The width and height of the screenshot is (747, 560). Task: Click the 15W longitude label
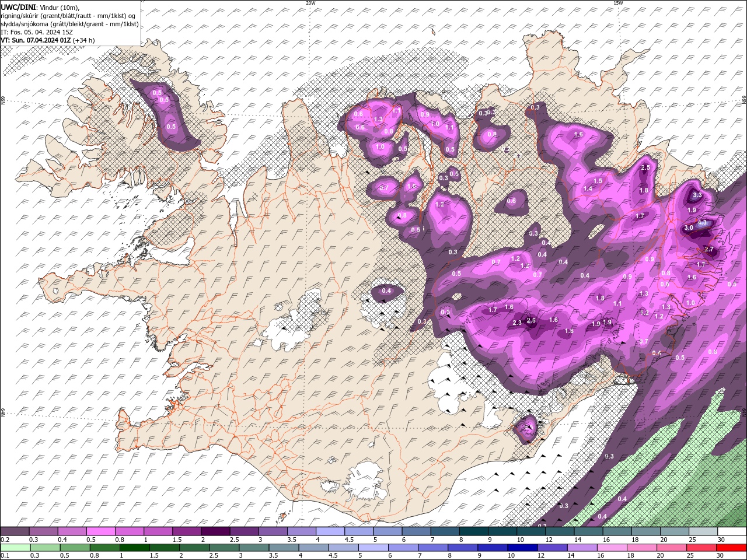pos(618,3)
